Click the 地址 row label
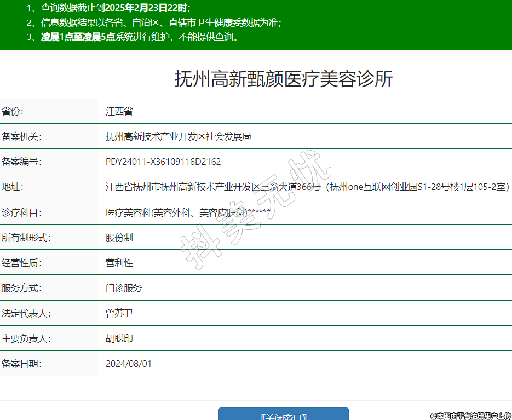 tap(13, 187)
